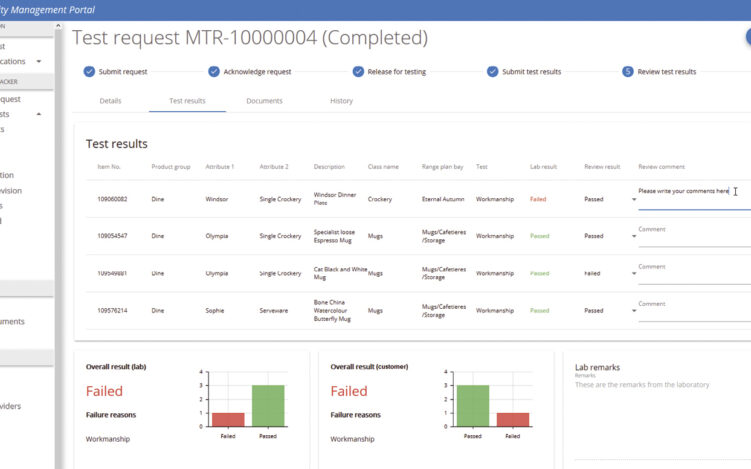Collapse the sidebar section with up caret
Image resolution: width=751 pixels, height=469 pixels.
click(39, 114)
